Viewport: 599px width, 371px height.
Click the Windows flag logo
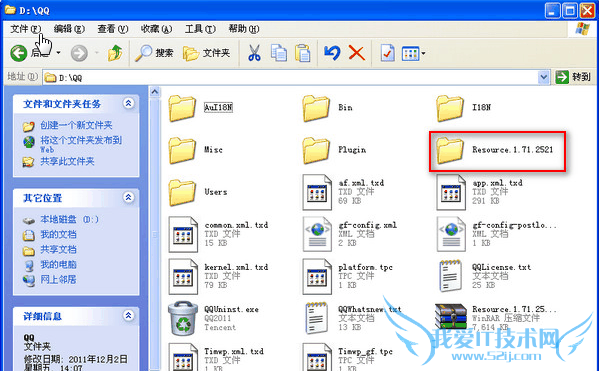(583, 29)
